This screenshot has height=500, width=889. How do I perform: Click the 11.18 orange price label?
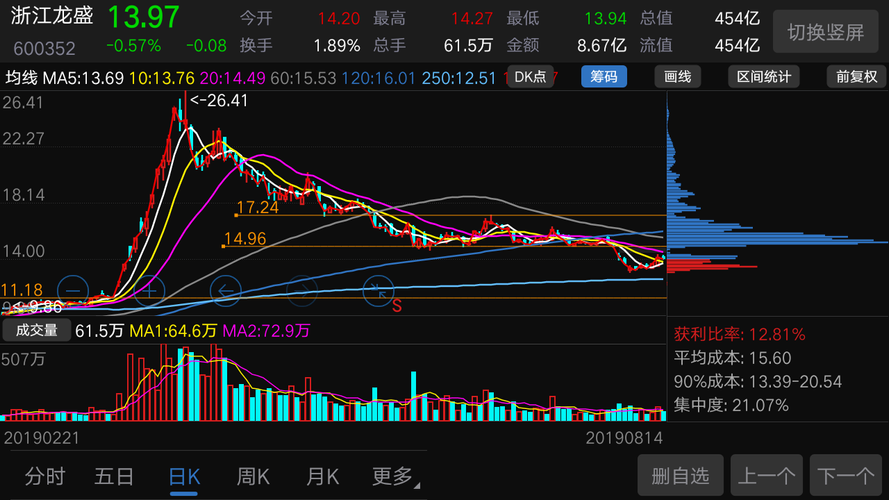(22, 290)
